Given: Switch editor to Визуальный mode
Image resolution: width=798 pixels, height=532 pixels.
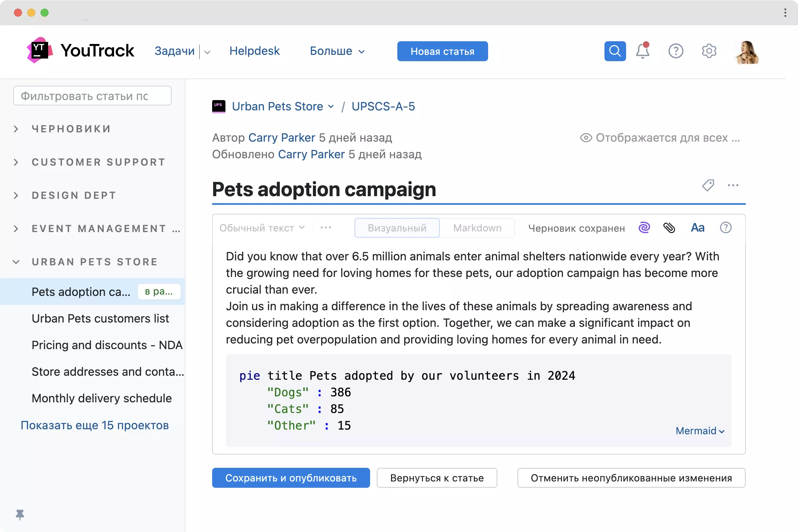Looking at the screenshot, I should coord(397,228).
